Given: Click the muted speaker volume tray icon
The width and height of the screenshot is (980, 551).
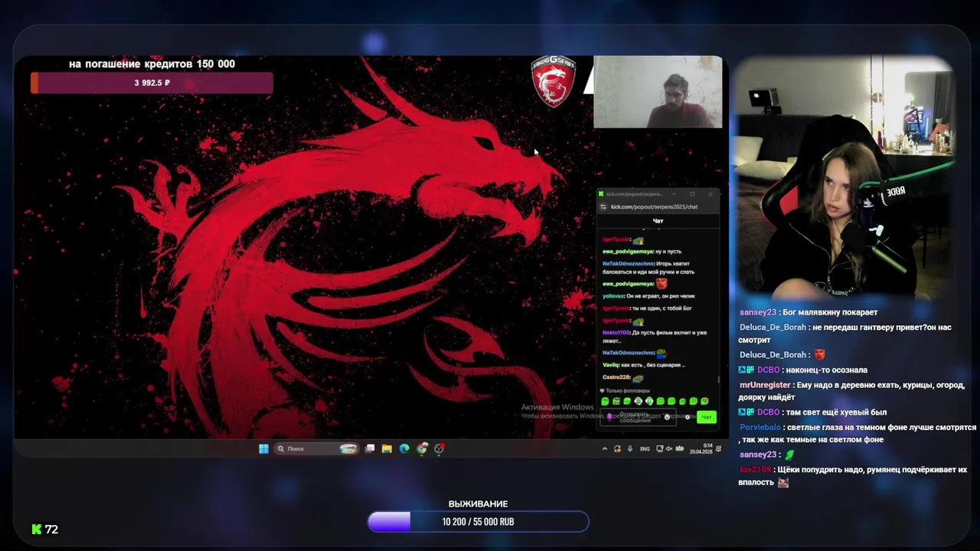Looking at the screenshot, I should pyautogui.click(x=669, y=448).
